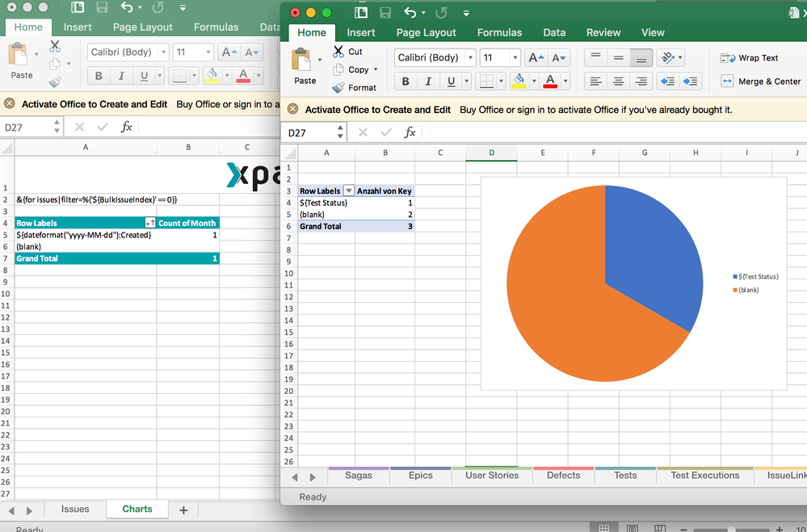The width and height of the screenshot is (807, 532).
Task: Toggle Underline in front window
Action: point(451,82)
